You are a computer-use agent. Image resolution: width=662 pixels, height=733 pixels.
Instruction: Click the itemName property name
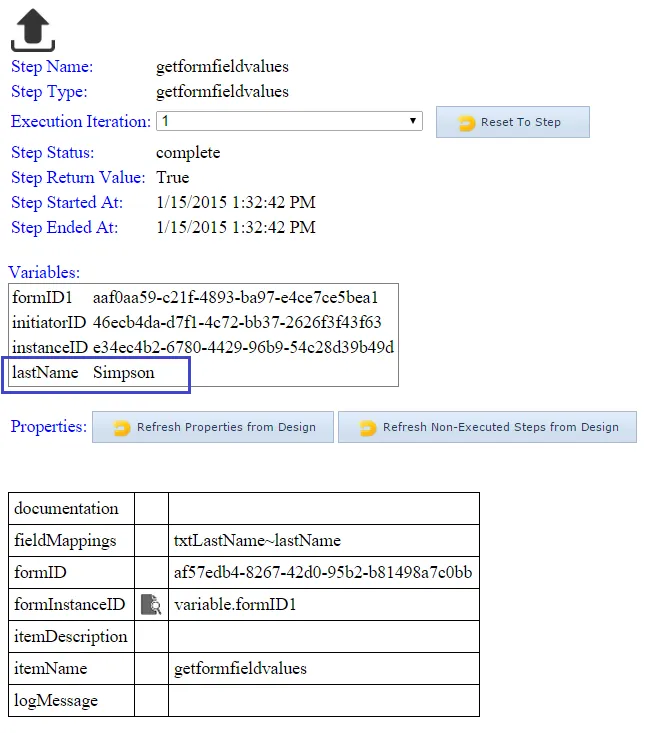tap(50, 668)
